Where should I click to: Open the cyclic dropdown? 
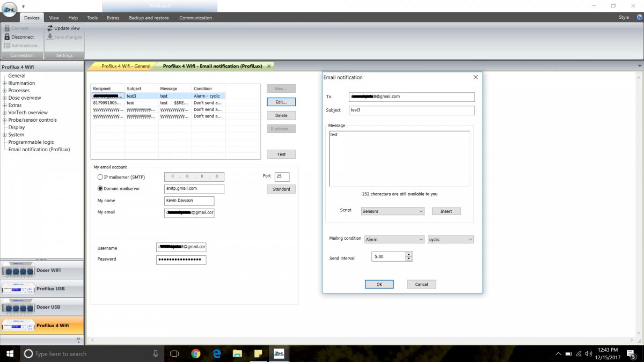(451, 239)
